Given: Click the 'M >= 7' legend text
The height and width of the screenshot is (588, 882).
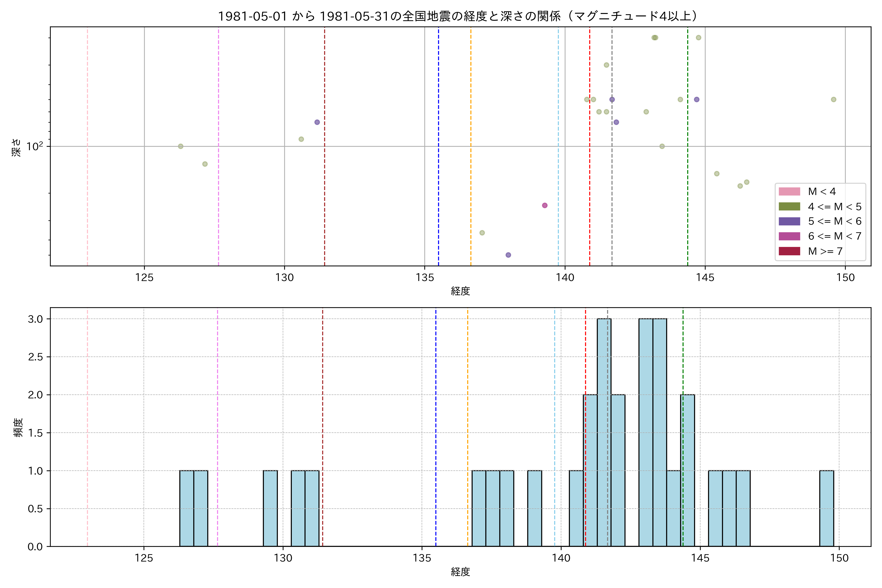Looking at the screenshot, I should pyautogui.click(x=825, y=251).
